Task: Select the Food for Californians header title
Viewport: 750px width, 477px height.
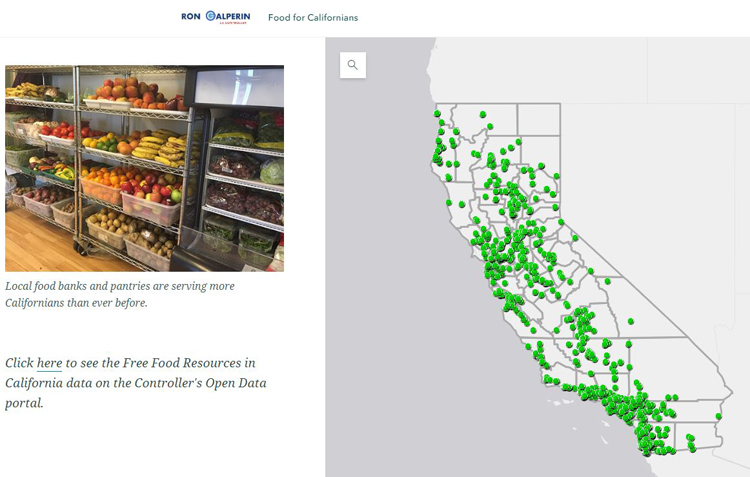Action: (313, 18)
